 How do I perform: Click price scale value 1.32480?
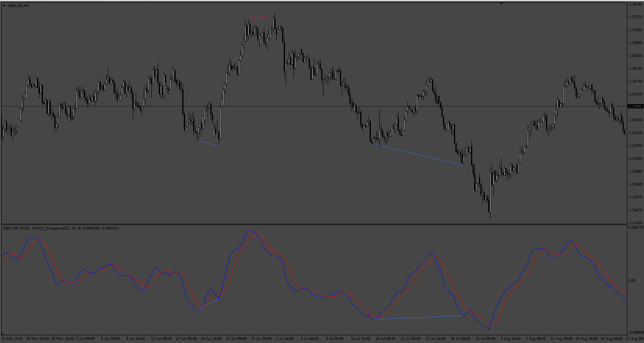636,184
